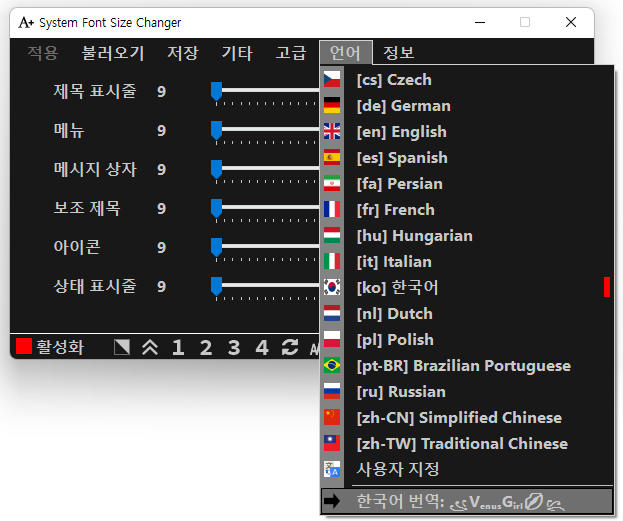Screen dimensions: 623x521
Task: Click the 메시지 상자 label
Action: pyautogui.click(x=95, y=169)
